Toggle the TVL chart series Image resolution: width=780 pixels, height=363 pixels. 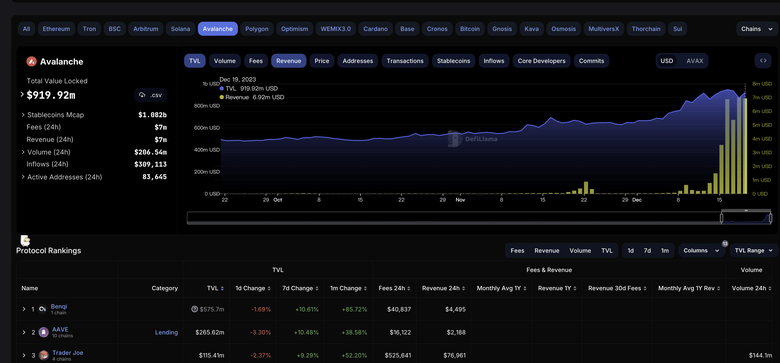[195, 61]
